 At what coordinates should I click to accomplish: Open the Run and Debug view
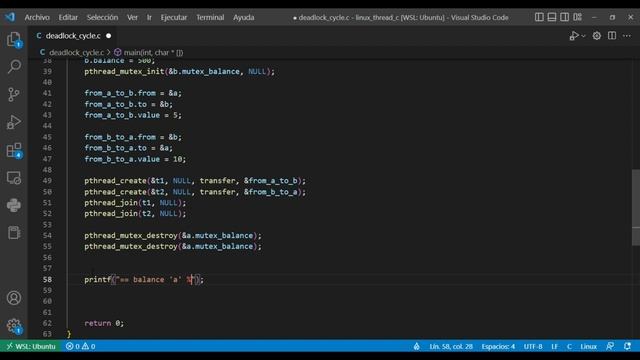[x=14, y=122]
